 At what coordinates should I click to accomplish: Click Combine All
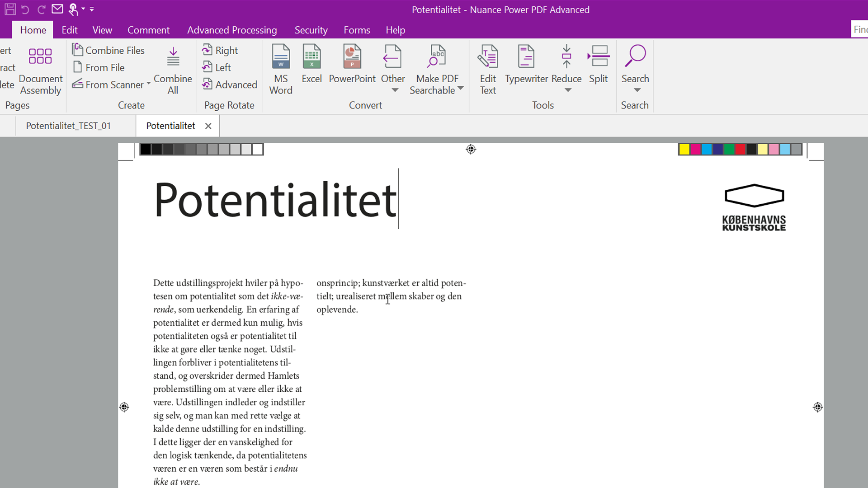tap(173, 71)
